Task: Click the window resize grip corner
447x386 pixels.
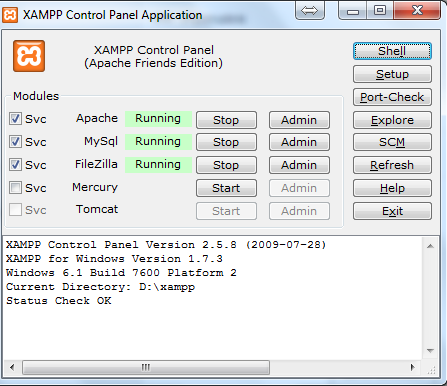Action: [432, 370]
